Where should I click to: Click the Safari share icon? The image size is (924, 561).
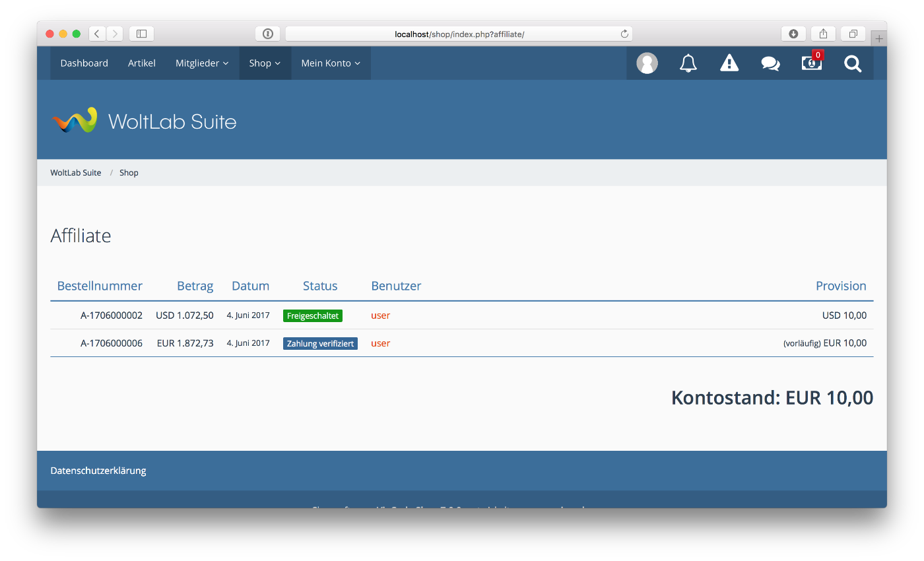823,34
